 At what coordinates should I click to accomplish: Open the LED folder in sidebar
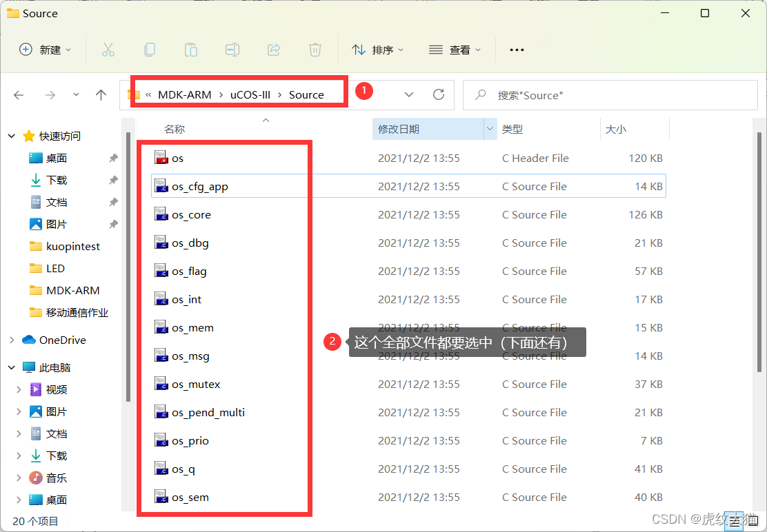55,268
